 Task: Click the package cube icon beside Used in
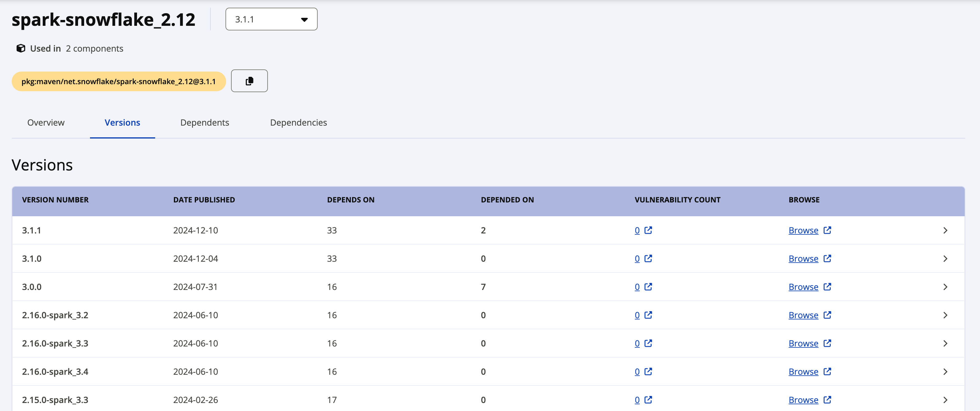[x=21, y=48]
